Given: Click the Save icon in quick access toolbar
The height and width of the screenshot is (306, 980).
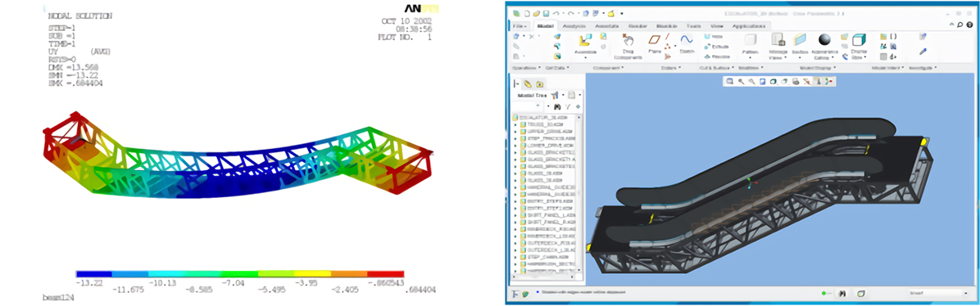Looking at the screenshot, I should point(546,13).
